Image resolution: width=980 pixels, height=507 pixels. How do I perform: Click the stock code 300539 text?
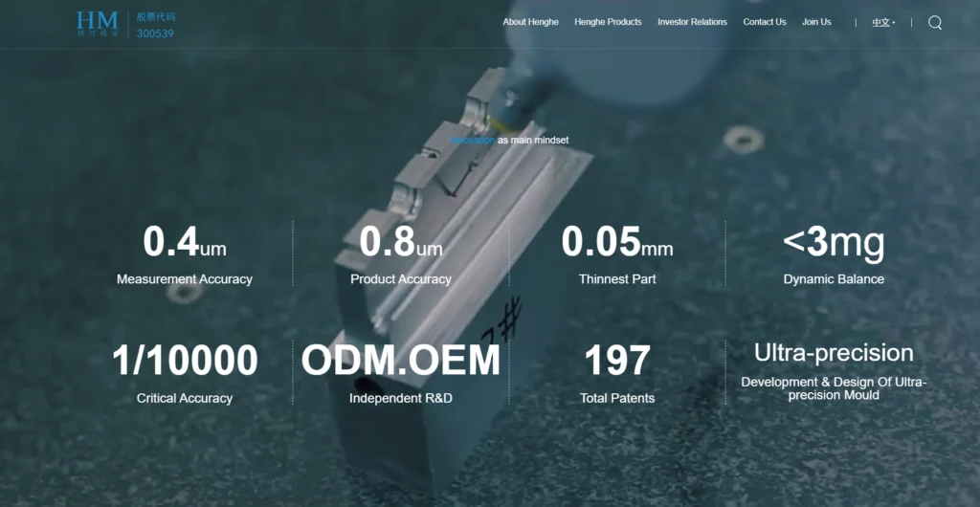click(155, 33)
